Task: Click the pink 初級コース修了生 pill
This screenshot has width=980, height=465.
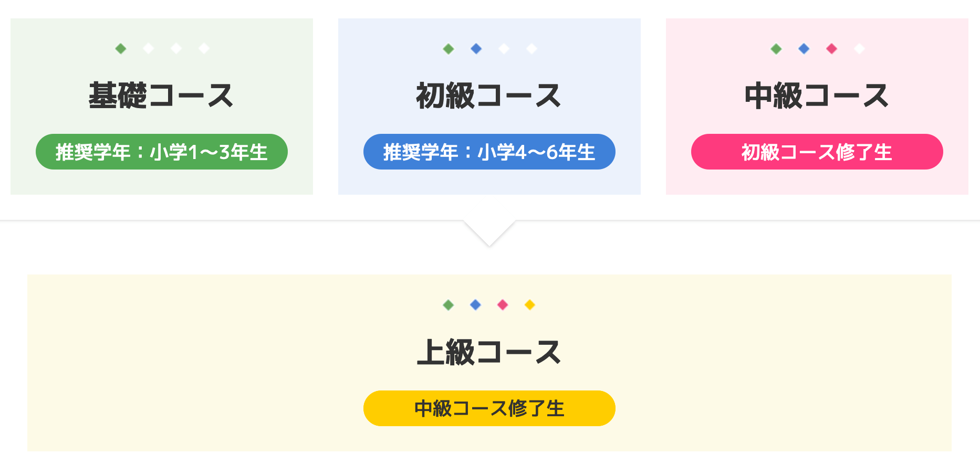Action: point(817,152)
